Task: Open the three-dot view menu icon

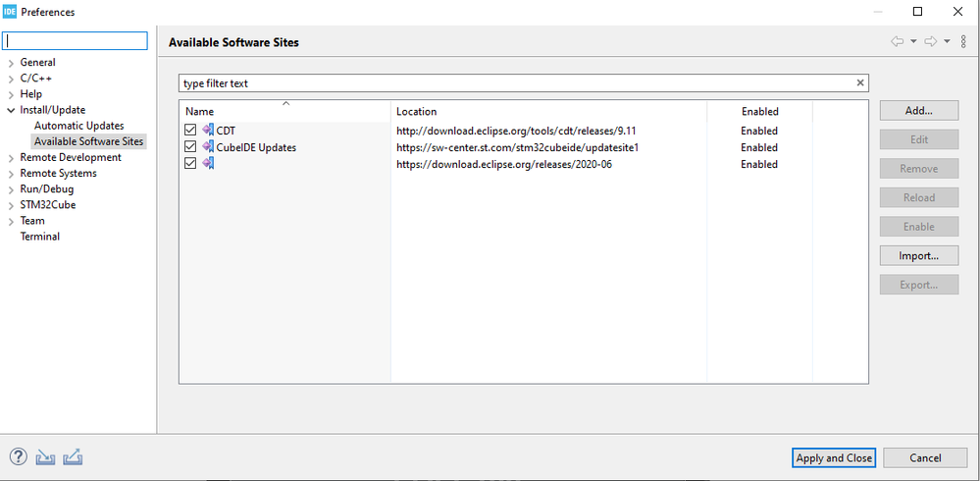Action: pyautogui.click(x=963, y=41)
